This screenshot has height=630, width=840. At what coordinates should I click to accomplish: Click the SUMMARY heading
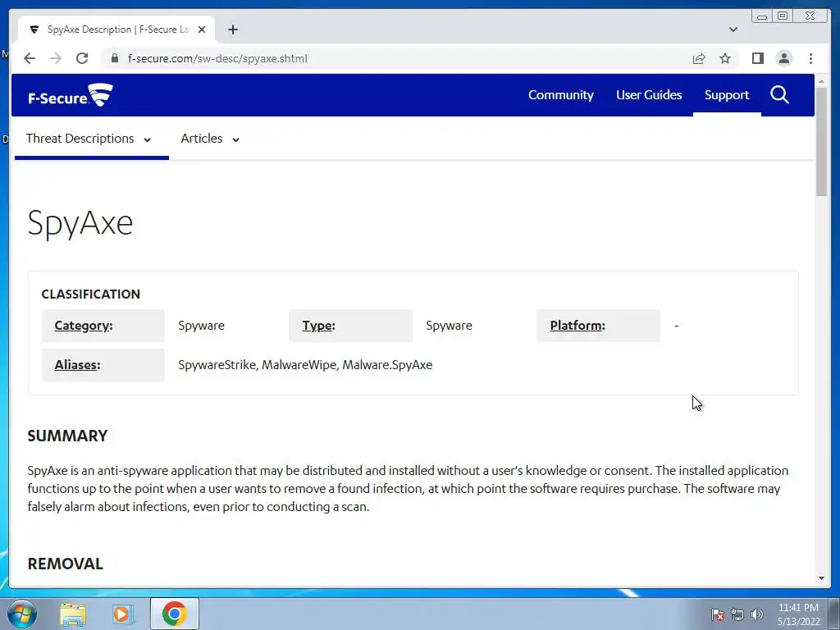coord(67,436)
